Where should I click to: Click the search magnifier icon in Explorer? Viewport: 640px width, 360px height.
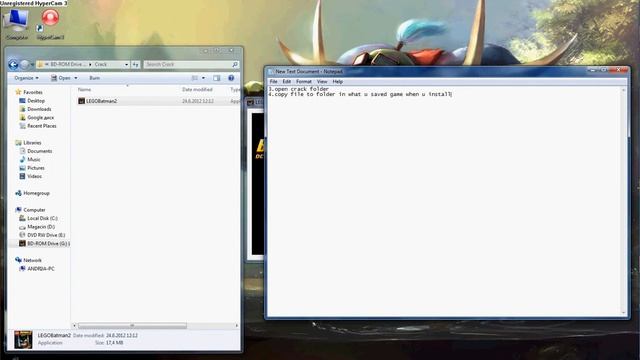pyautogui.click(x=235, y=64)
